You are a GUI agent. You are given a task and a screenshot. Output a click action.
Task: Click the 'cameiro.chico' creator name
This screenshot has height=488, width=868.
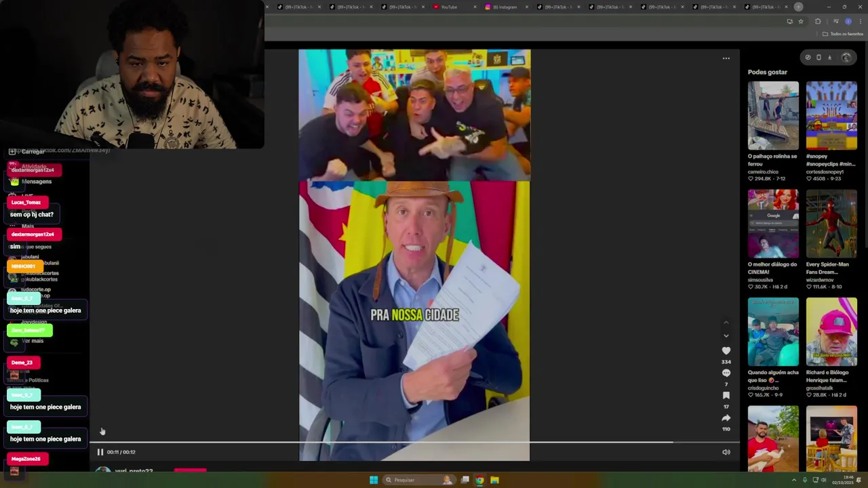pyautogui.click(x=763, y=171)
